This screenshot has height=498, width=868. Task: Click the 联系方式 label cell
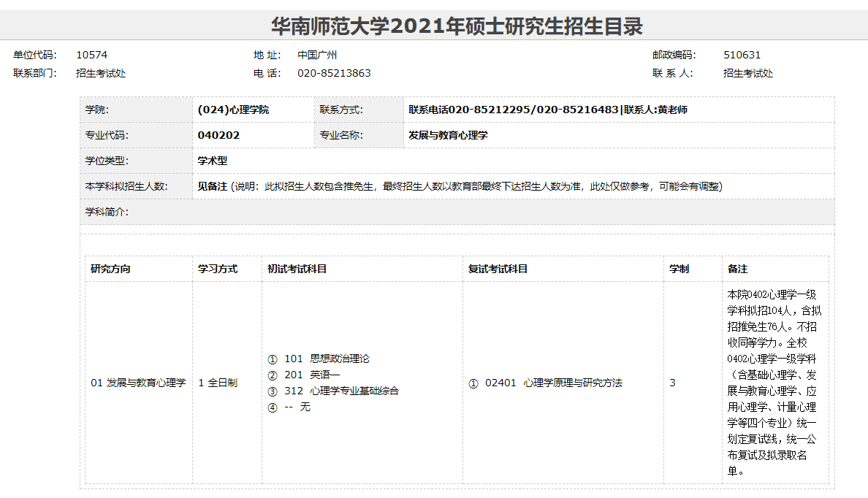359,110
